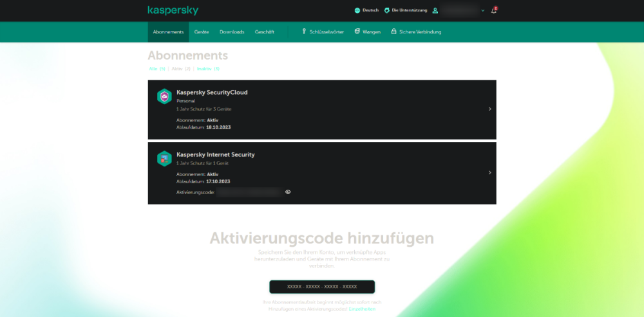Change language via Deutsch link
Image resolution: width=644 pixels, height=317 pixels.
370,11
